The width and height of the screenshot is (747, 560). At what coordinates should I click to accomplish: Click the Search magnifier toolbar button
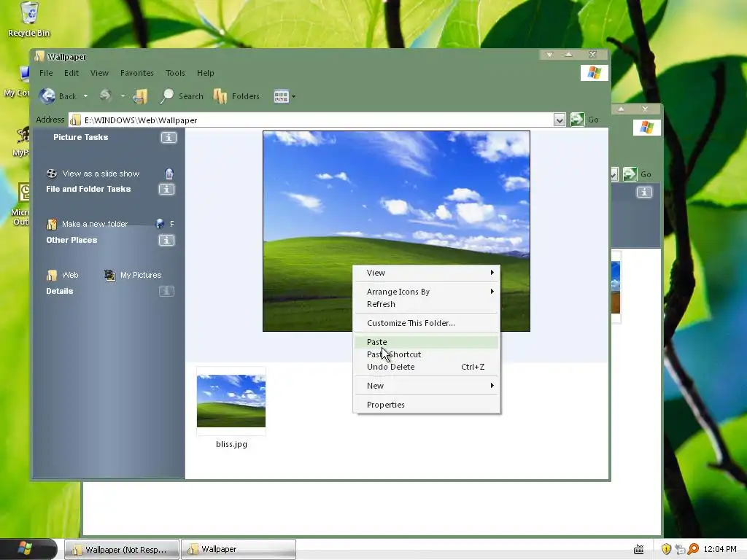point(182,96)
